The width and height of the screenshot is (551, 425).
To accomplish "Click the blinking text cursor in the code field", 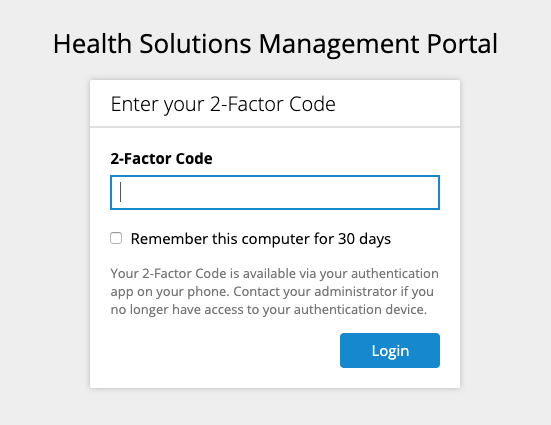I will coord(121,192).
